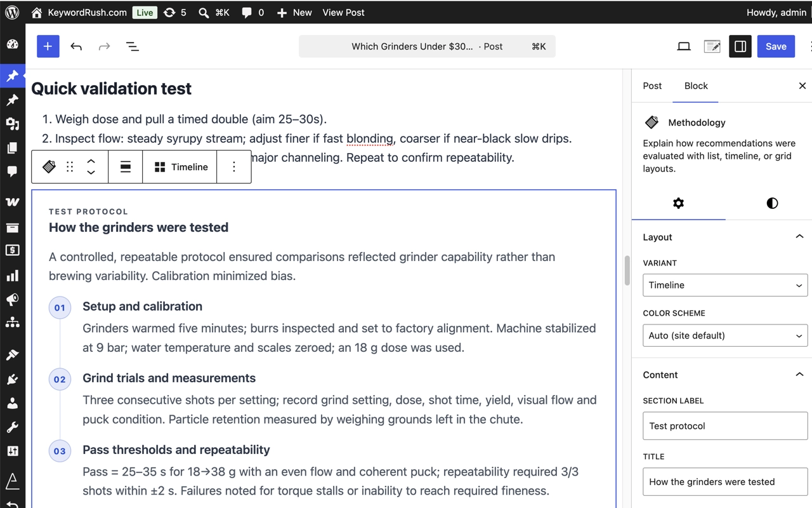Click the SECTION LABEL input field
The width and height of the screenshot is (812, 508).
[x=725, y=426]
